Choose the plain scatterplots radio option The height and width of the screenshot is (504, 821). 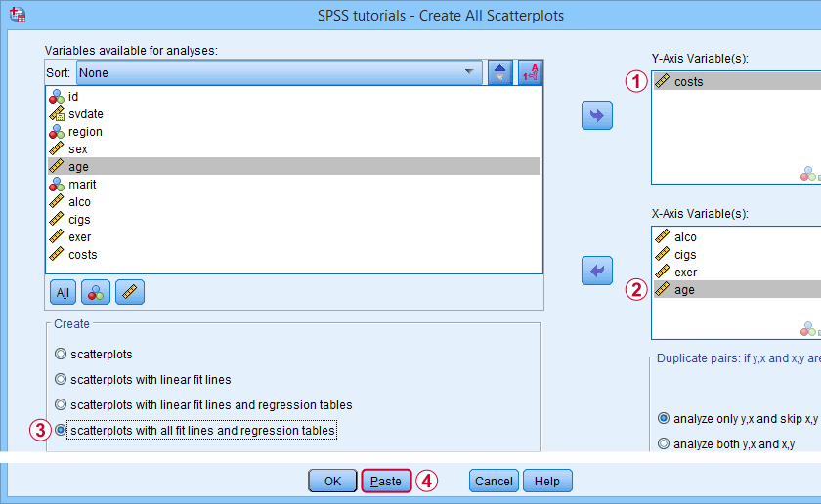[x=61, y=354]
